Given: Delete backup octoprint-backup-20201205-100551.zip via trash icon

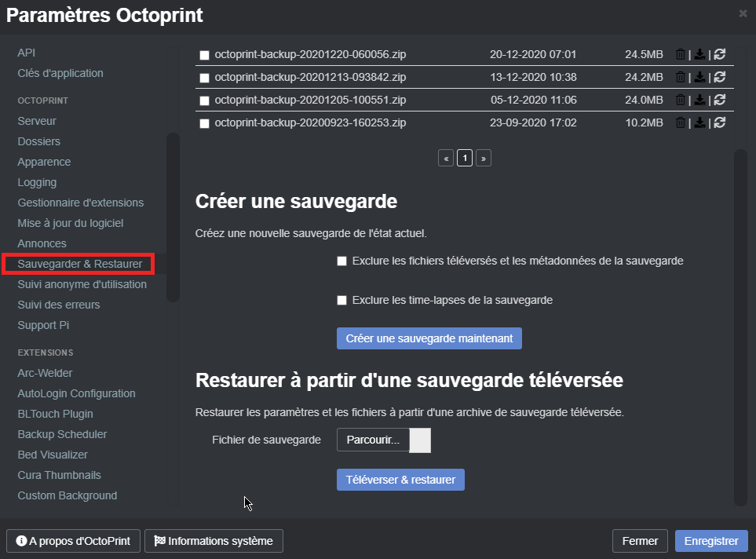Looking at the screenshot, I should [681, 100].
